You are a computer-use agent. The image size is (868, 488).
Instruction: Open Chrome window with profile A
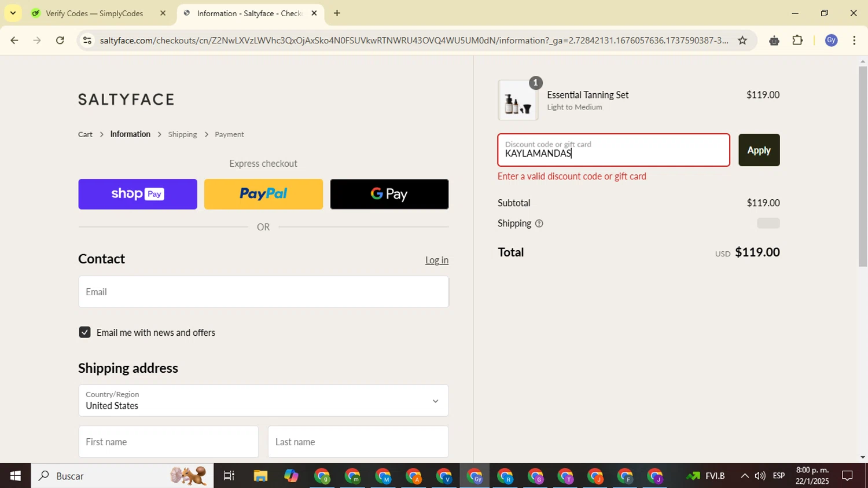click(x=414, y=476)
